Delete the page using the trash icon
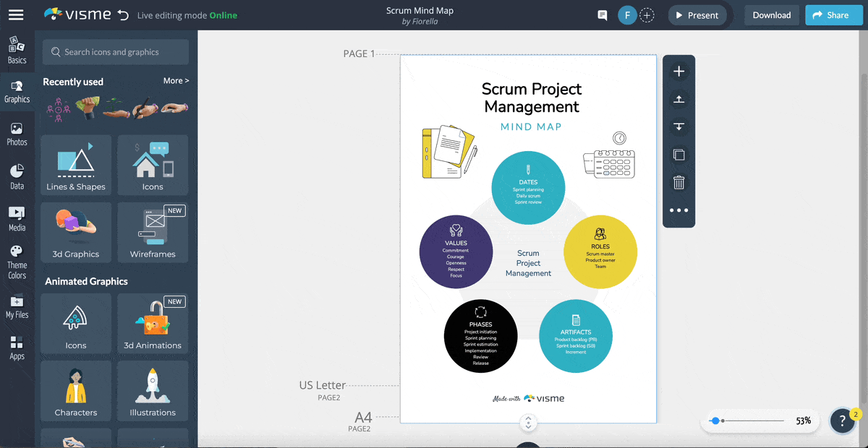 pyautogui.click(x=678, y=182)
